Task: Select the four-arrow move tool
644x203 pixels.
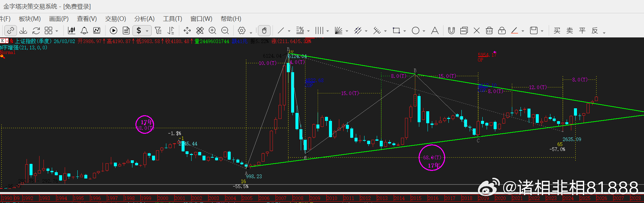Action: click(187, 30)
